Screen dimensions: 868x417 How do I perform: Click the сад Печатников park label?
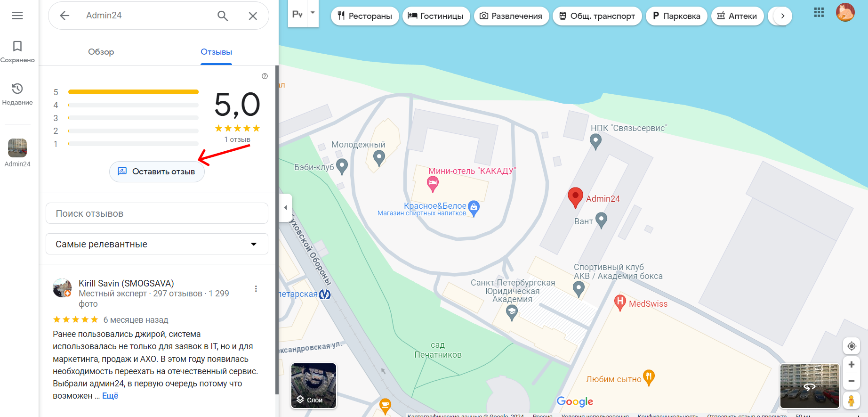tap(438, 350)
